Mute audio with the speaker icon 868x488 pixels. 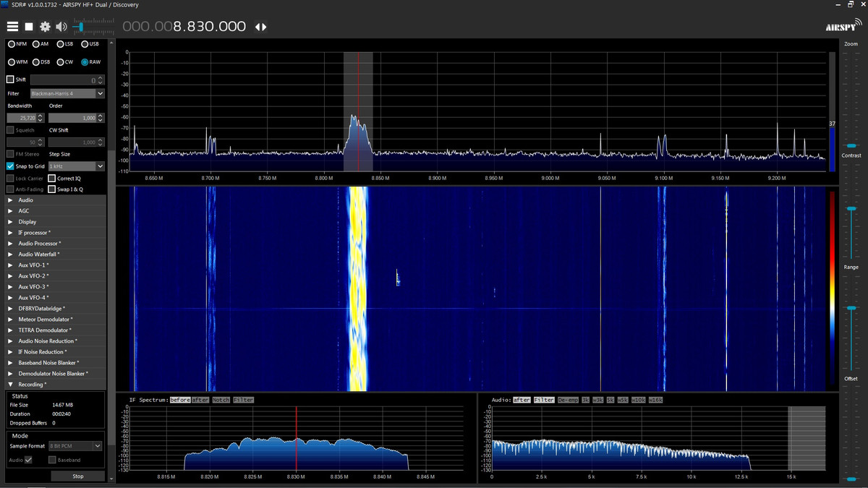[x=61, y=27]
